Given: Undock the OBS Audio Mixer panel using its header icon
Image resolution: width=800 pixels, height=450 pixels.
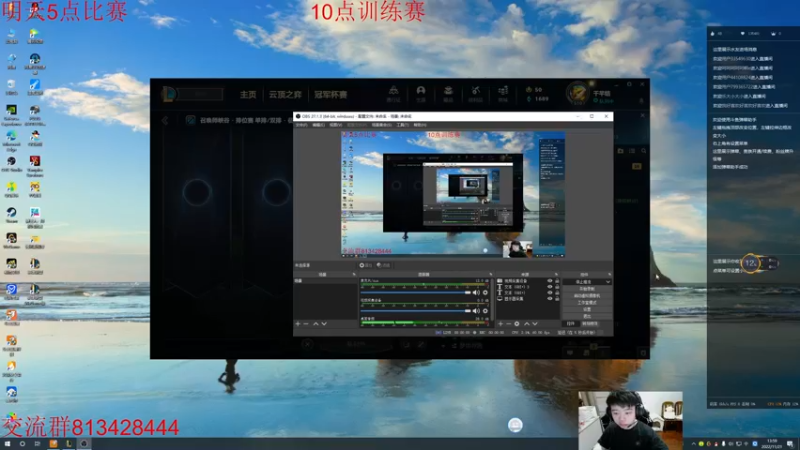Looking at the screenshot, I should point(491,274).
